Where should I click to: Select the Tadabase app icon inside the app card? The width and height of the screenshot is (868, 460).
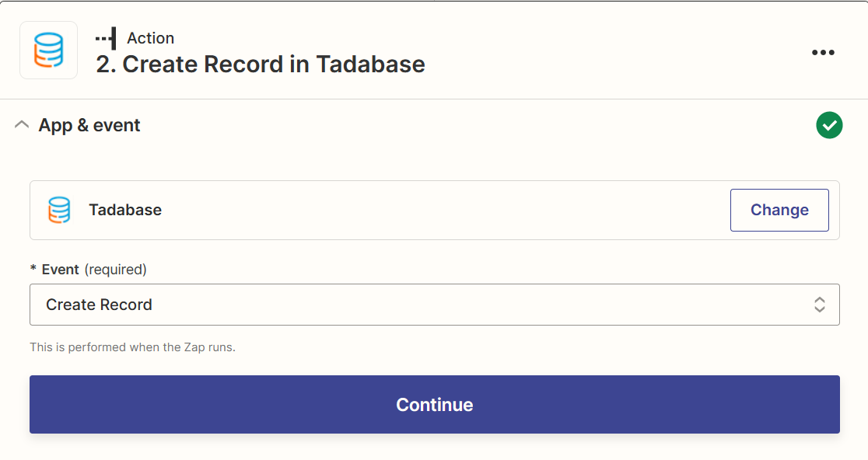58,210
